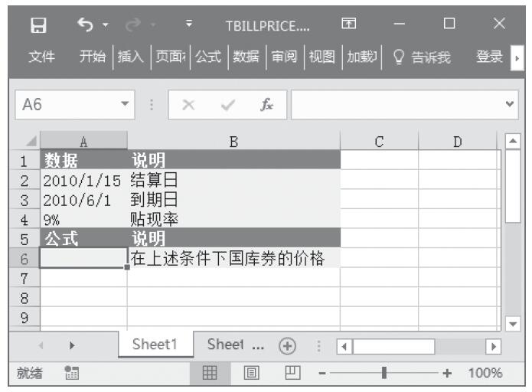The width and height of the screenshot is (532, 392).
Task: Click the Undo arrow icon
Action: (85, 24)
